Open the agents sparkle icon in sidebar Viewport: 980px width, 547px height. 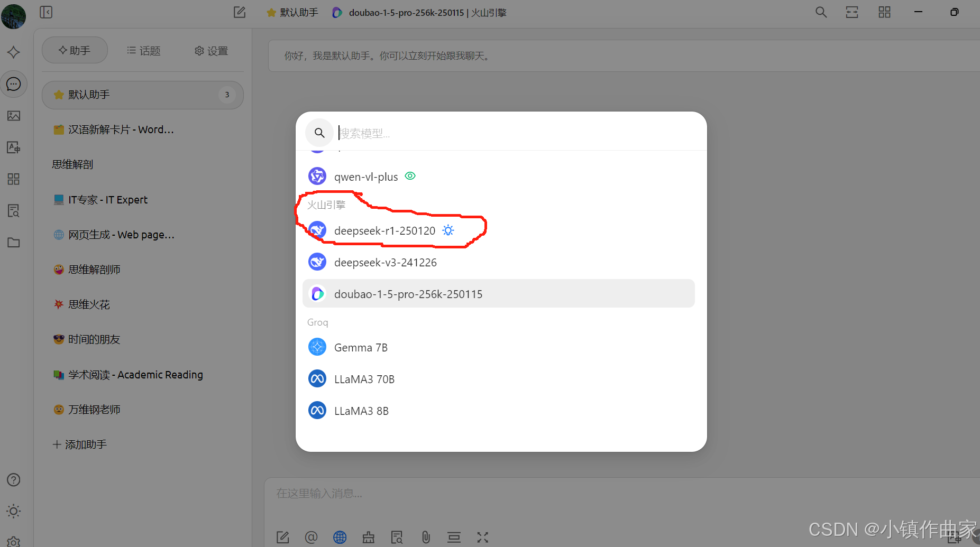pos(14,52)
